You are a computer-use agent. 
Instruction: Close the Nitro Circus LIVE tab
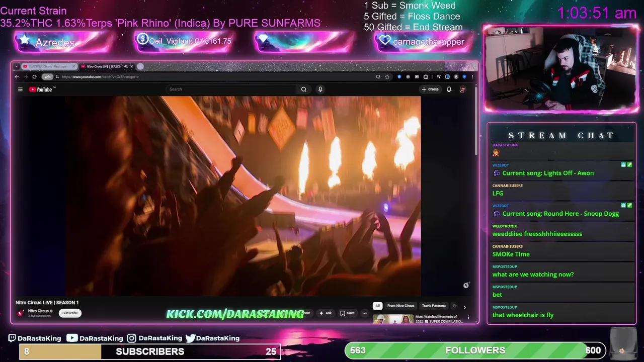[131, 66]
